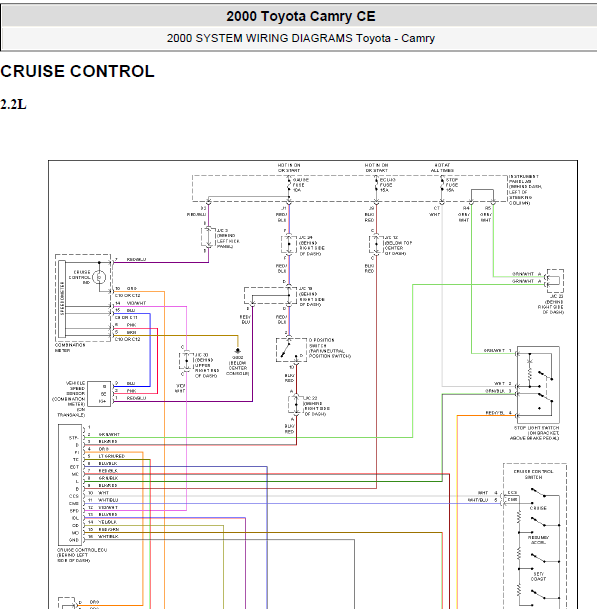Click the 'D POSITION SWITCH' label
Viewport: 597px width, 609px height.
click(x=330, y=348)
